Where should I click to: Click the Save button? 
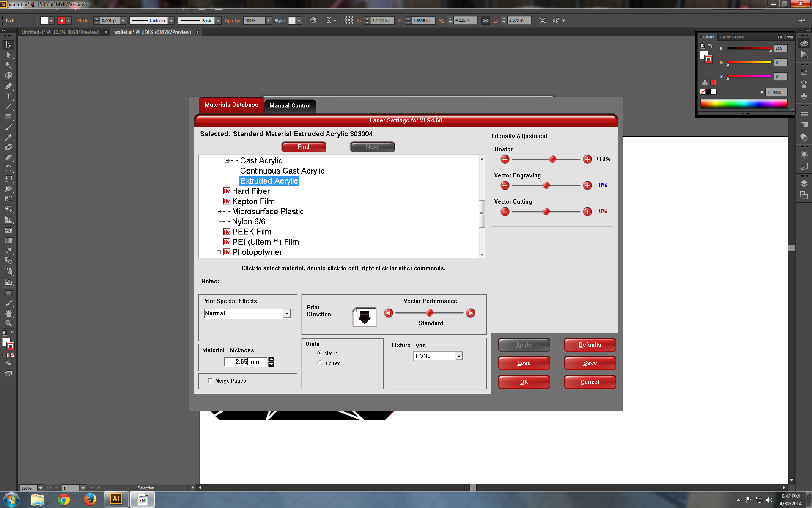click(x=590, y=363)
